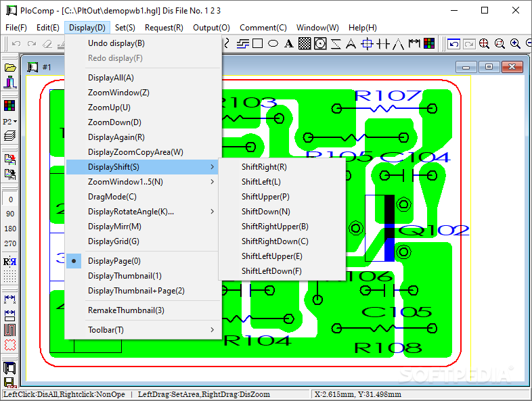Select DisplayThumbnail+Page(2) radio option
Viewport: 532px width, 401px height.
point(143,291)
